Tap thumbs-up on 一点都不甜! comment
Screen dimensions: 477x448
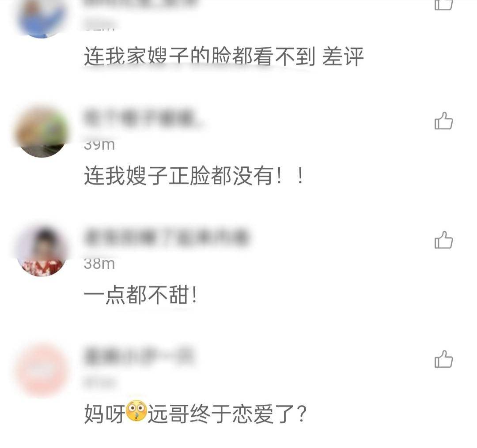pos(443,240)
